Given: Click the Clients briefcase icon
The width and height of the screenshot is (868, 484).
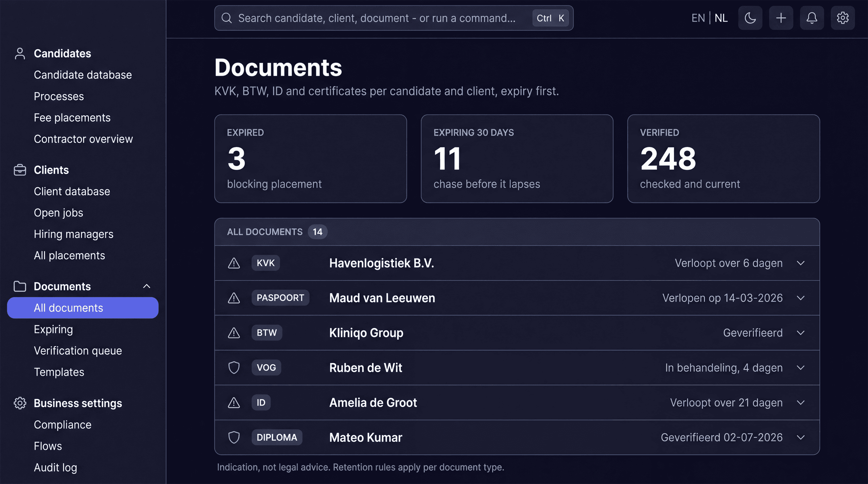Looking at the screenshot, I should point(20,170).
